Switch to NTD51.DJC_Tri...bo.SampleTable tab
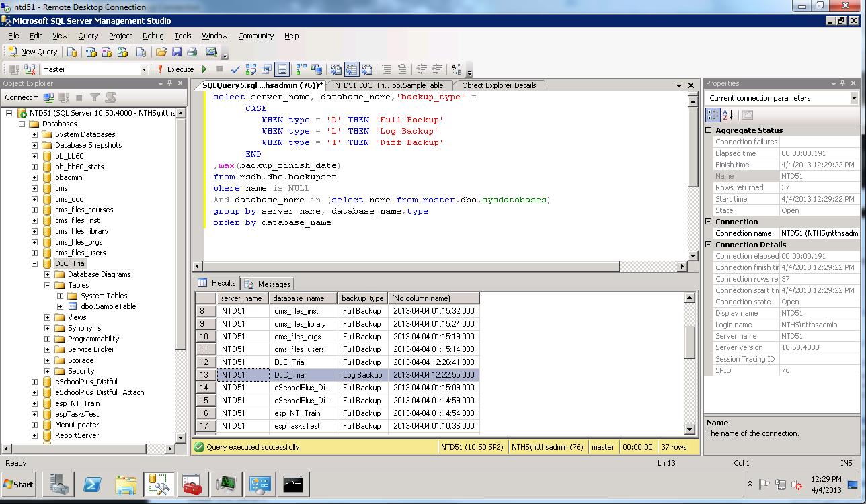The height and width of the screenshot is (504, 866). tap(389, 85)
